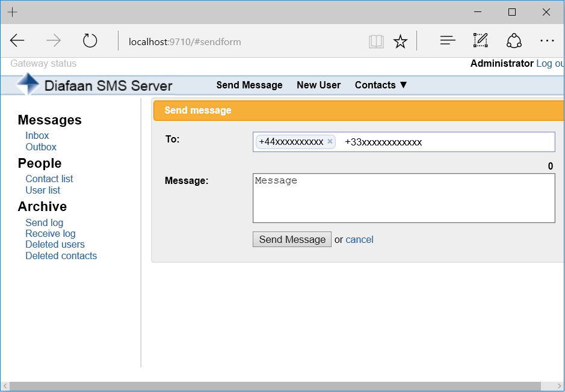The width and height of the screenshot is (565, 392).
Task: Click the cancel link next to Send Message
Action: (x=359, y=239)
